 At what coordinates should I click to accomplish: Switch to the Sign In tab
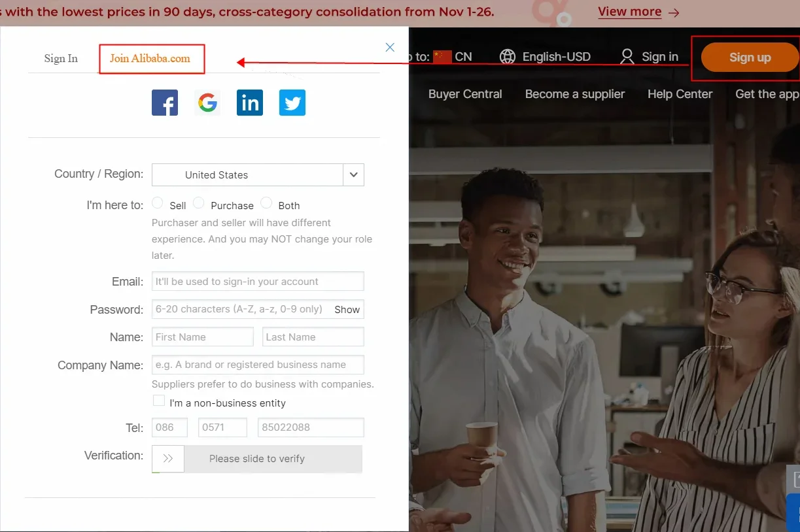(61, 58)
